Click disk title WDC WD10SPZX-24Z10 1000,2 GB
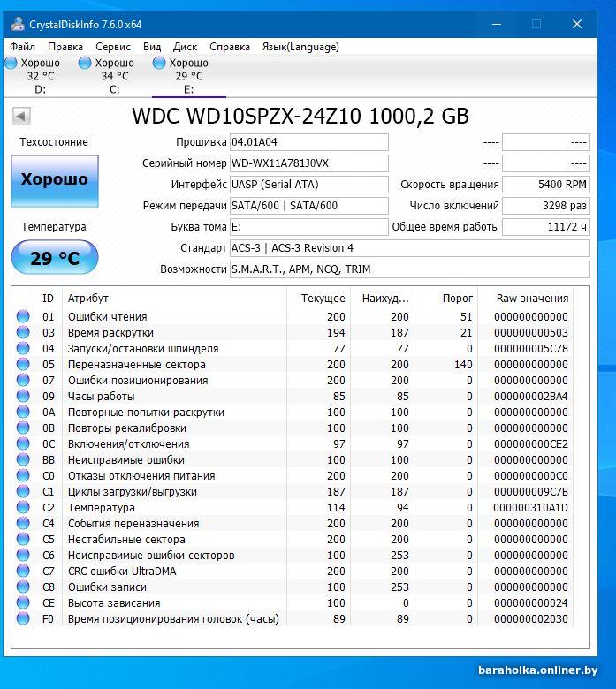Image resolution: width=616 pixels, height=689 pixels. click(x=300, y=117)
